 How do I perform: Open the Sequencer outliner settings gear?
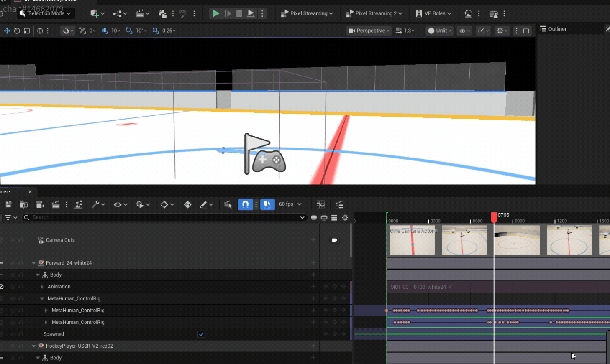click(x=345, y=217)
